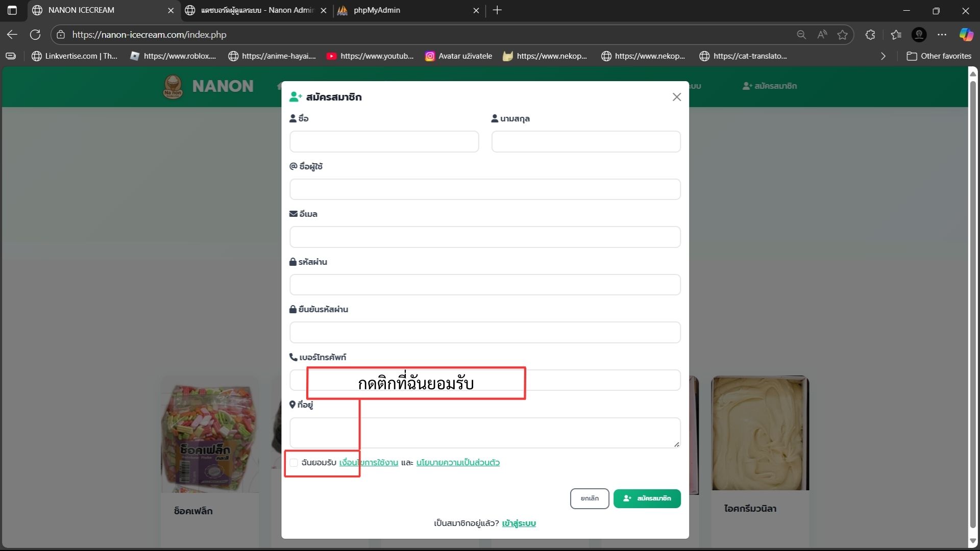Click the read aloud icon in address bar
This screenshot has height=551, width=980.
[822, 35]
